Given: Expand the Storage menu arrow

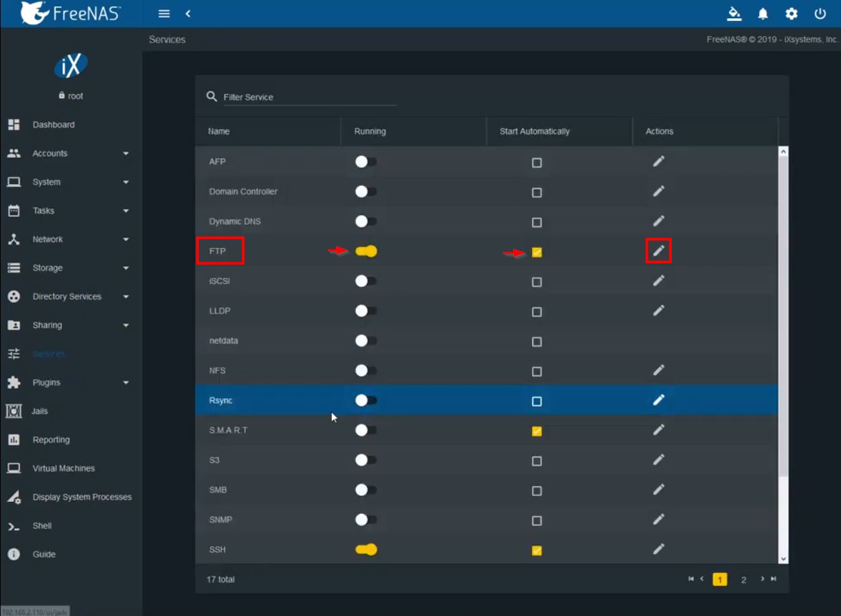Looking at the screenshot, I should 126,268.
